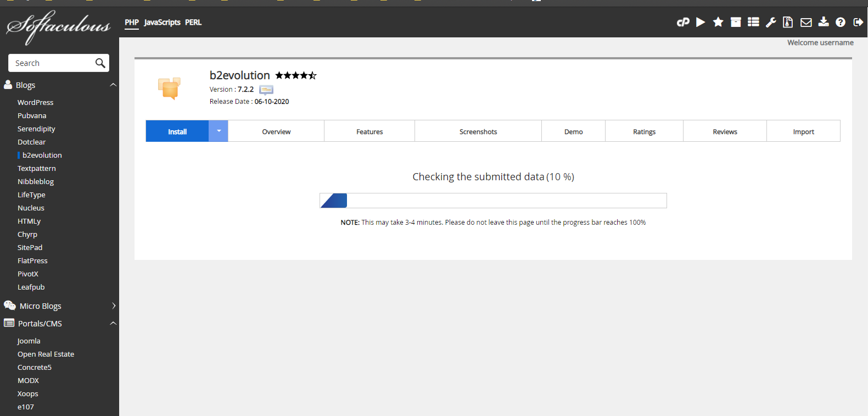Viewport: 868px width, 416px height.
Task: Click the changelog icon next to version 7.2.2
Action: tap(266, 90)
